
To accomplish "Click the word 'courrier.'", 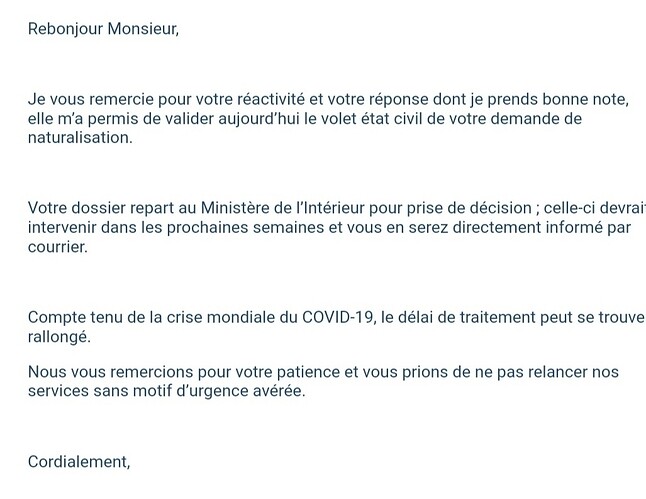I will [x=58, y=247].
